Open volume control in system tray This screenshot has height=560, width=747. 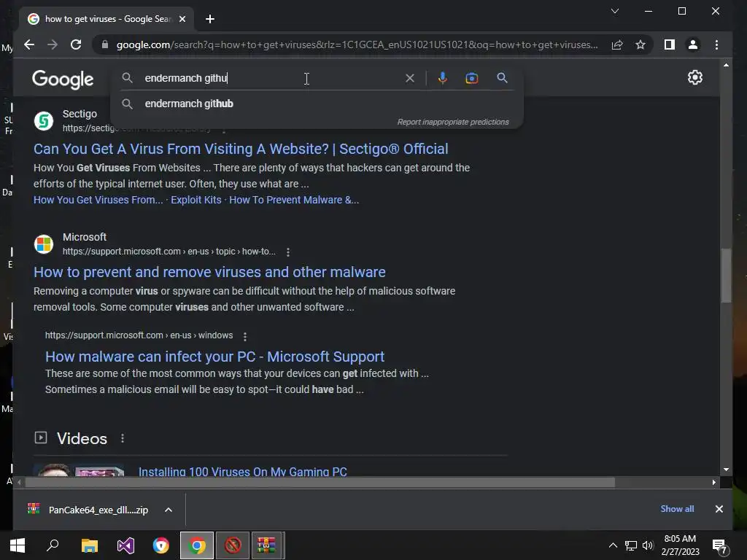point(648,545)
